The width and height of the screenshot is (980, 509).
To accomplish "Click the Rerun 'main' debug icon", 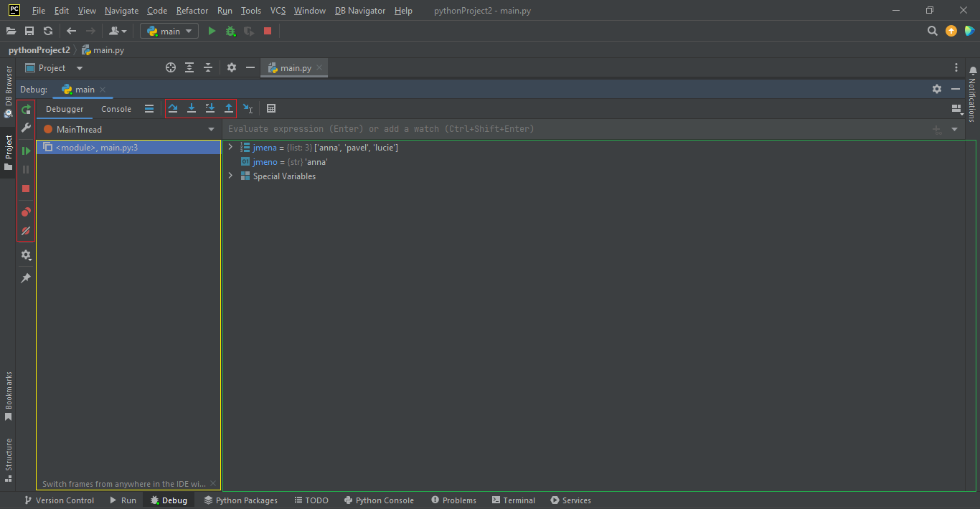I will point(26,109).
